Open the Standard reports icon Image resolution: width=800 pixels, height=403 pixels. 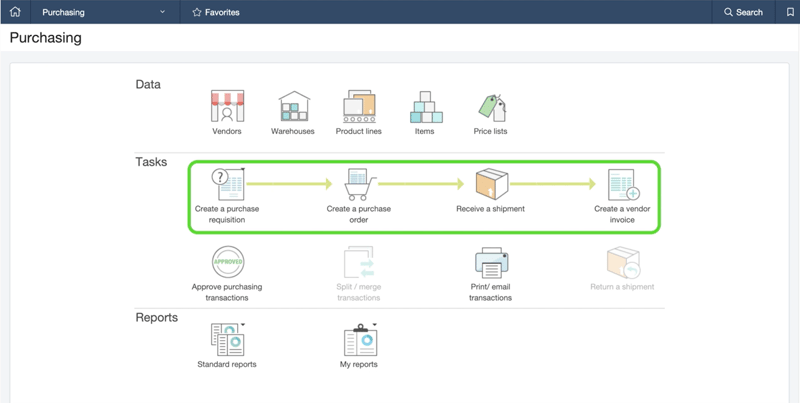pos(228,340)
